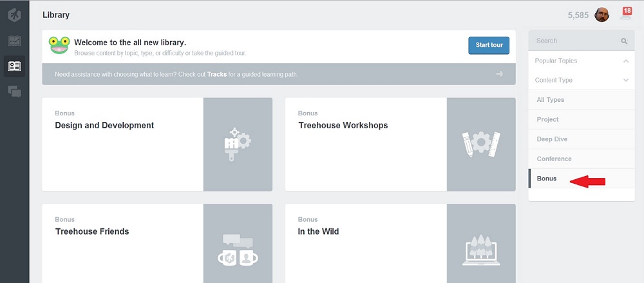
Task: Open the Treehouse Friends card title
Action: [92, 231]
